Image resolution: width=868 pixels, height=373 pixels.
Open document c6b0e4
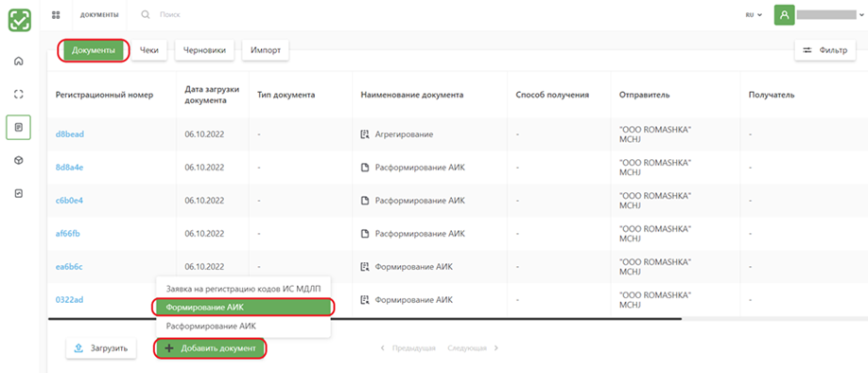pyautogui.click(x=69, y=201)
